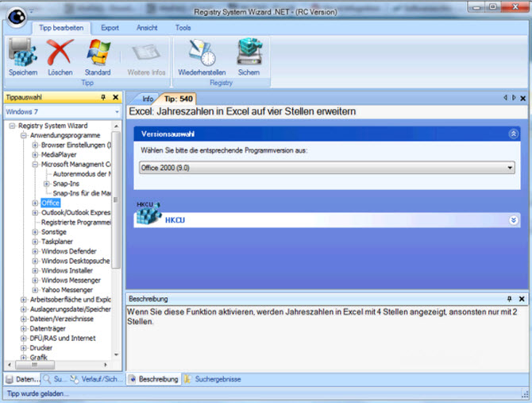
Task: Collapse the Anwendungsprogramme node
Action: pos(23,135)
